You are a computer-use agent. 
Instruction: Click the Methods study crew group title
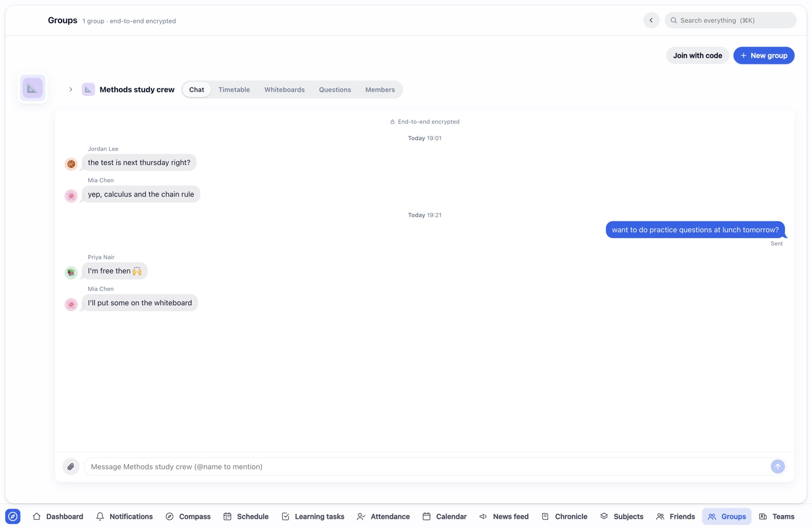pos(137,89)
